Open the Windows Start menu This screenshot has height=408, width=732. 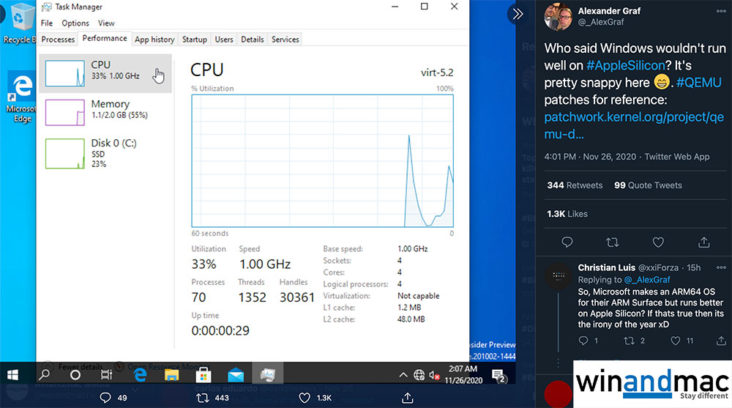[13, 375]
